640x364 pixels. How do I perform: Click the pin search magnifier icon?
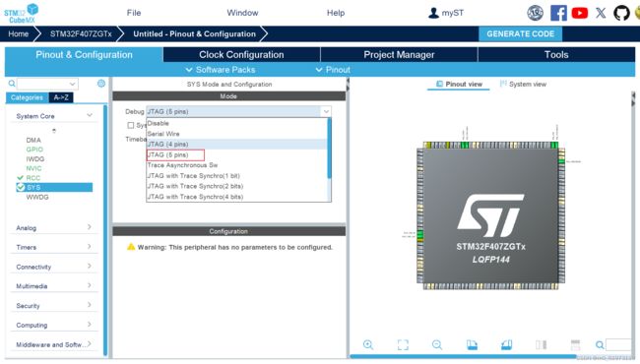(600, 345)
